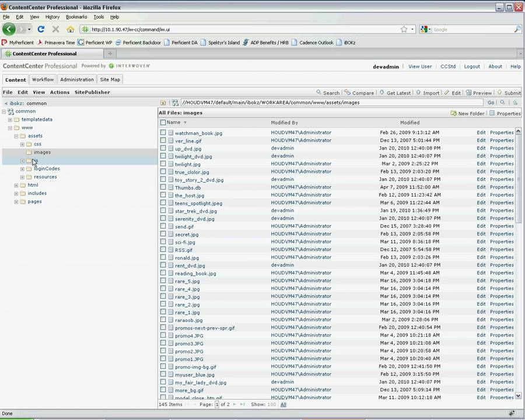525x420 pixels.
Task: Select the checkbox for star_trek_dvd.jpg
Action: [x=163, y=210]
